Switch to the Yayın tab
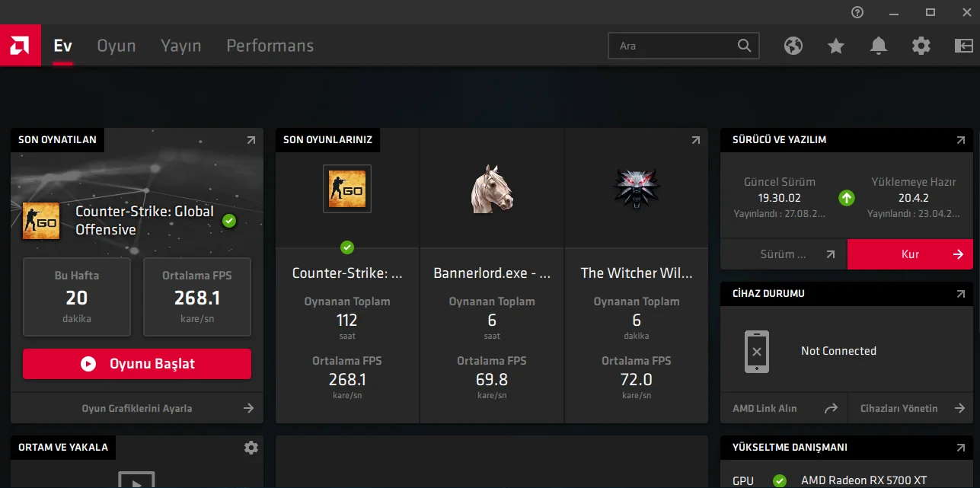The width and height of the screenshot is (980, 488). click(181, 46)
